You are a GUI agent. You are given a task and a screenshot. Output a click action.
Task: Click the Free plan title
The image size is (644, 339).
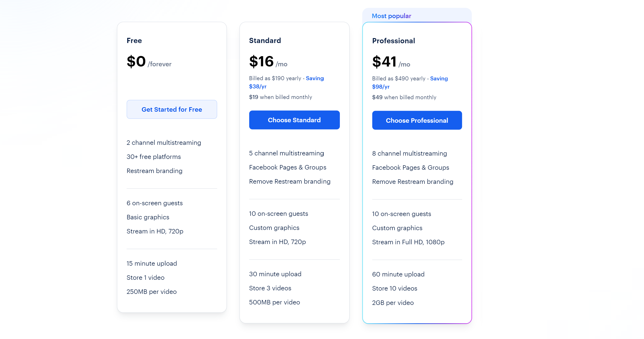click(134, 40)
